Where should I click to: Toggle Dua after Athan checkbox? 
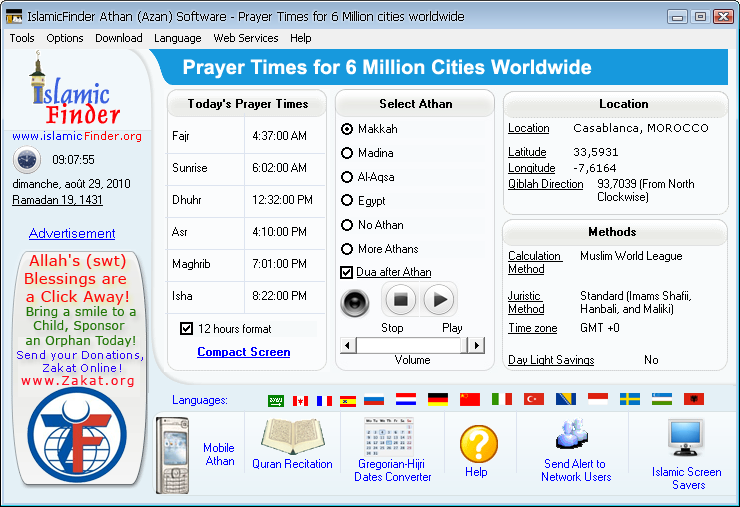[346, 272]
